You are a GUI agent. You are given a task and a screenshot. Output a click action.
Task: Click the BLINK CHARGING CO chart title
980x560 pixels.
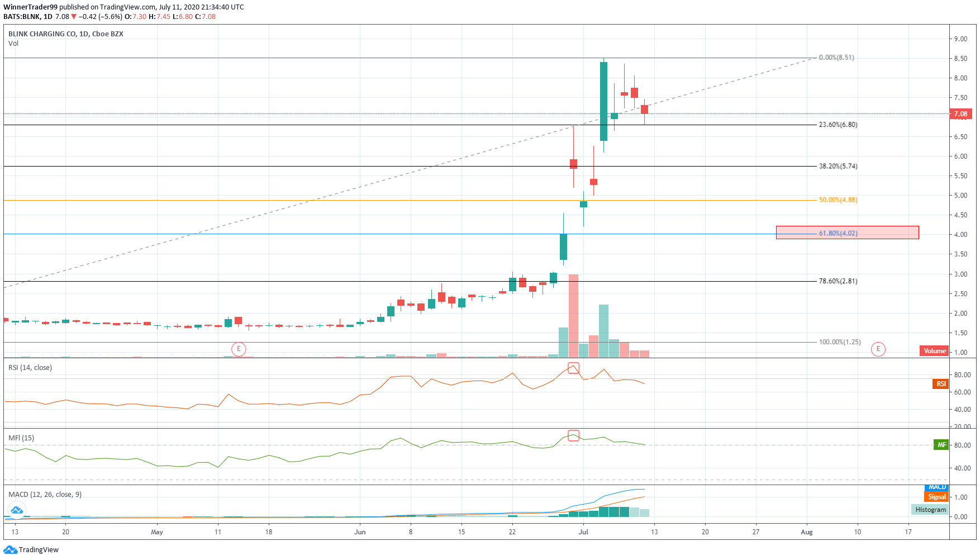[66, 34]
